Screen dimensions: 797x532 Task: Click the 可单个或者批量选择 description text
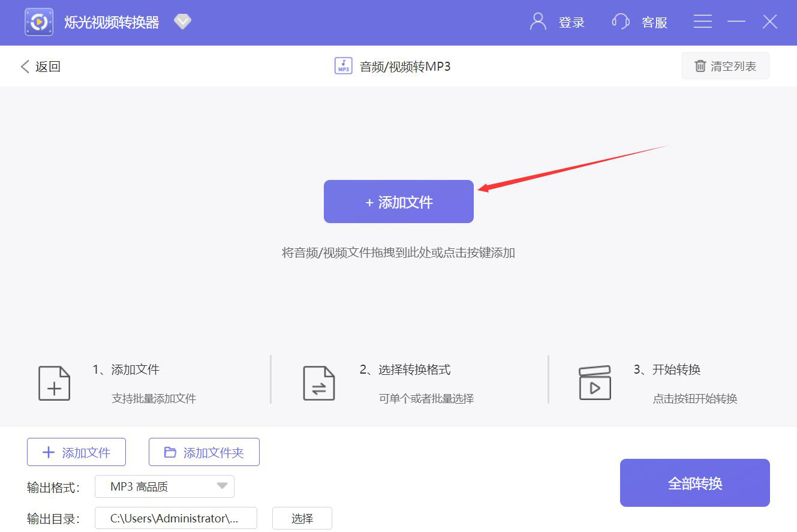(x=426, y=398)
